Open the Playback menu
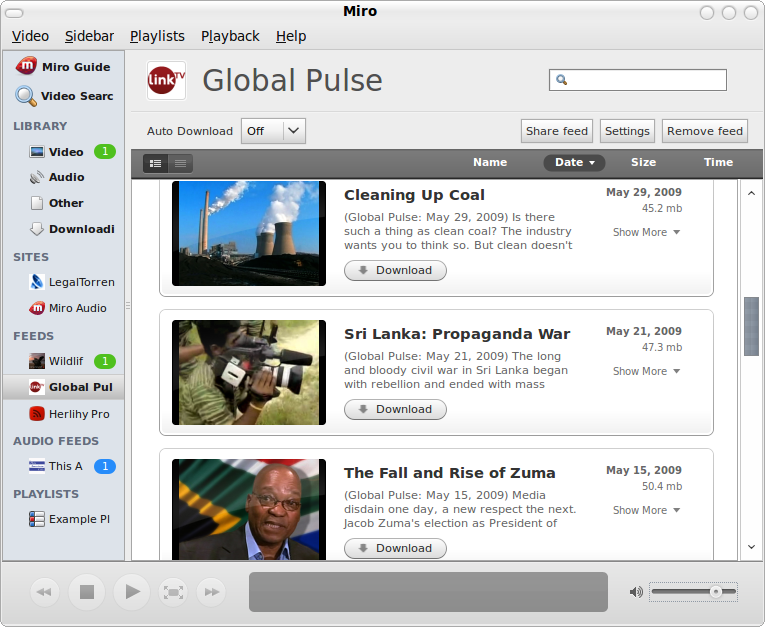 [230, 36]
